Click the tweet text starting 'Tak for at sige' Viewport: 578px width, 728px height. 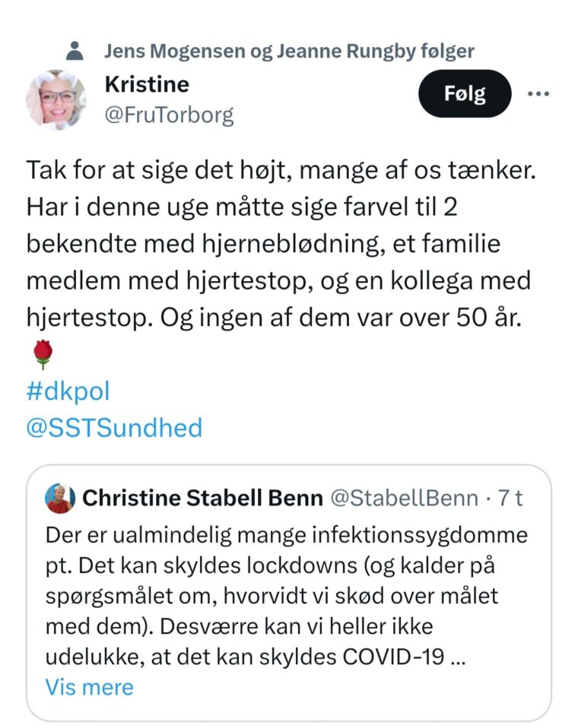pyautogui.click(x=281, y=246)
